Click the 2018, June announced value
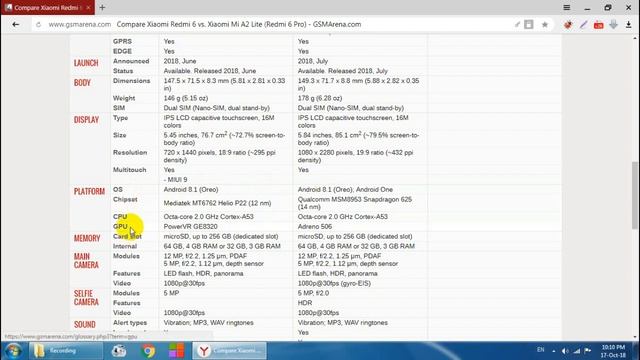 click(180, 61)
